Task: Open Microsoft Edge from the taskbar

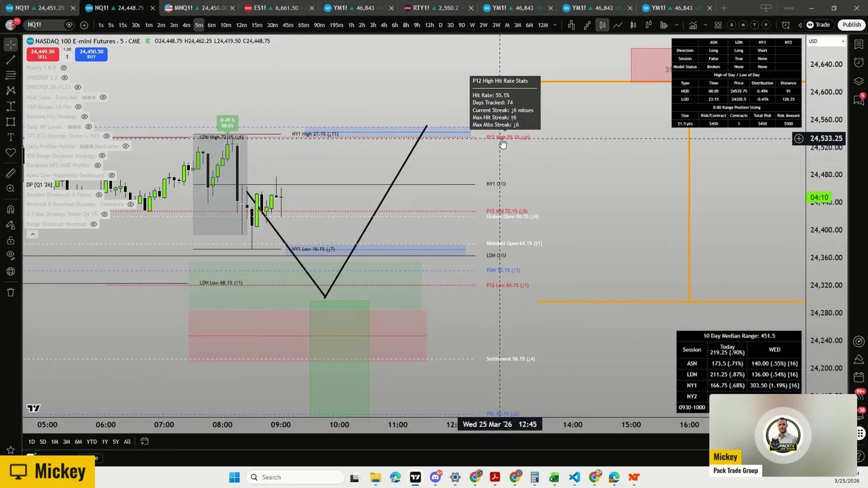Action: click(395, 477)
